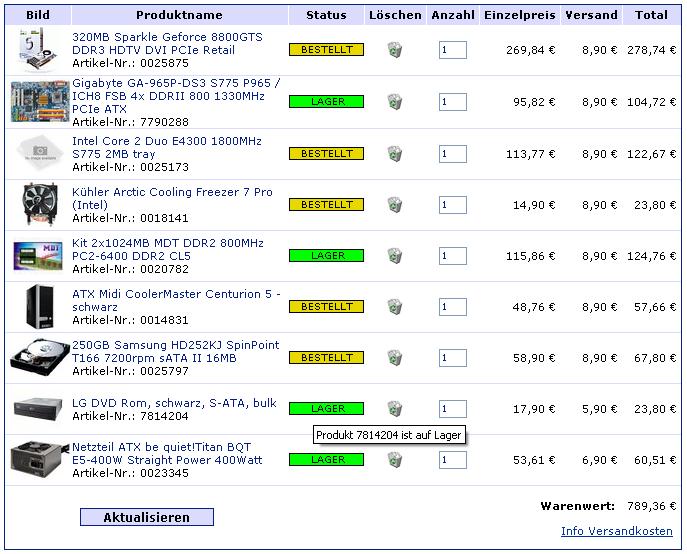Image resolution: width=687 pixels, height=554 pixels.
Task: Focus quantity field for Intel Core 2 Duo
Action: point(453,154)
